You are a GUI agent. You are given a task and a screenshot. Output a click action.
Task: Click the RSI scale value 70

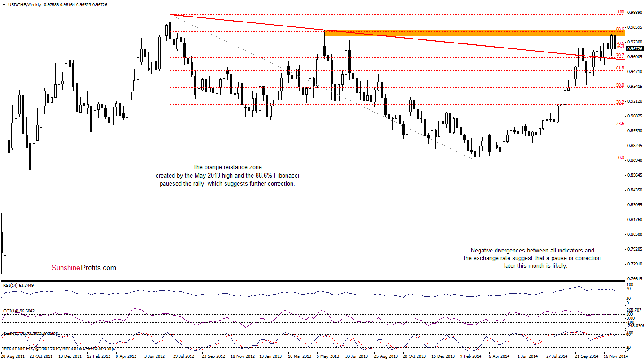tap(630, 290)
